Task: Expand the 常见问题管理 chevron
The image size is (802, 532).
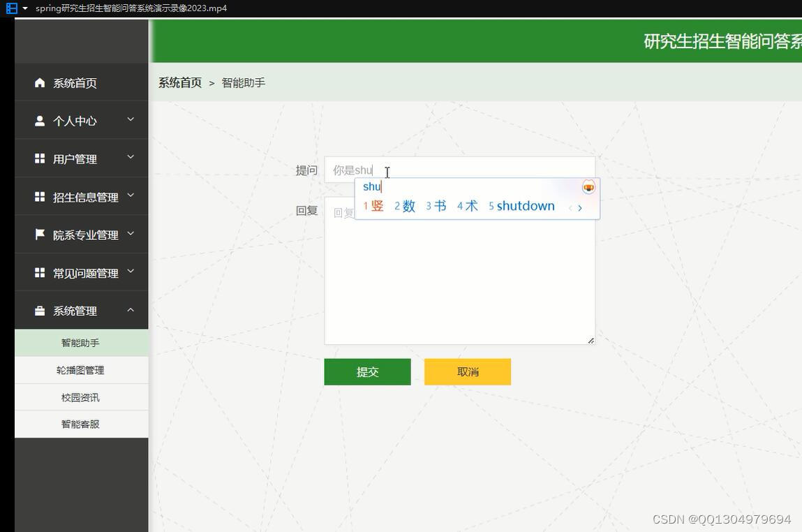Action: (131, 271)
